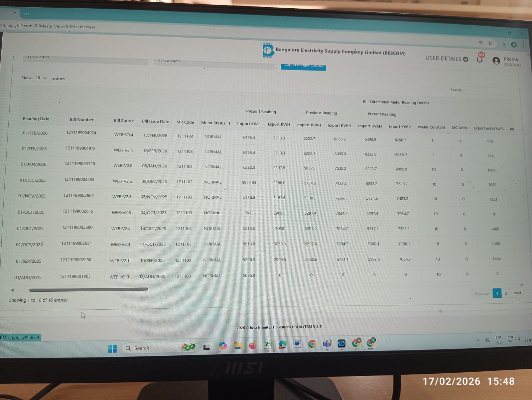This screenshot has width=532, height=400.
Task: Show hidden system tray icons
Action: [478, 340]
